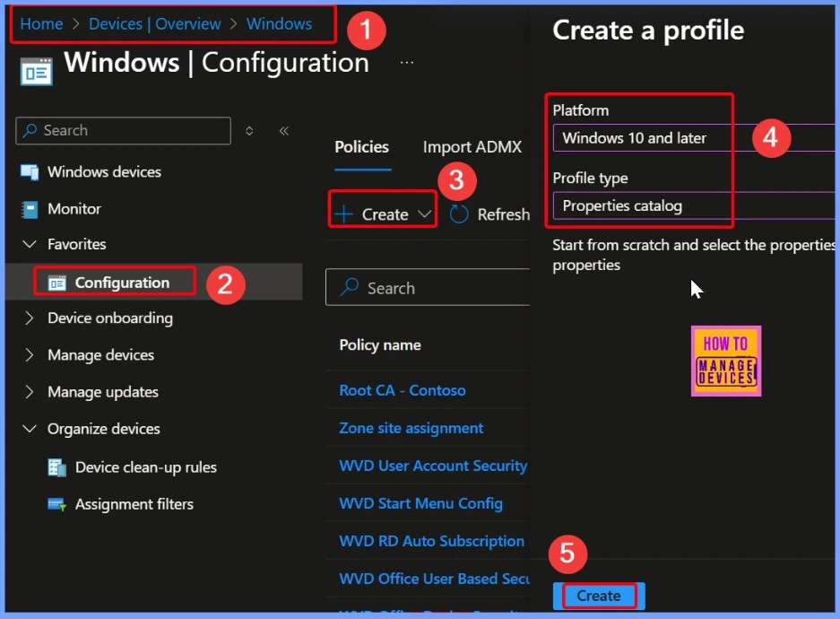Switch to the Import ADMX tab
This screenshot has height=619, width=840.
[x=472, y=147]
